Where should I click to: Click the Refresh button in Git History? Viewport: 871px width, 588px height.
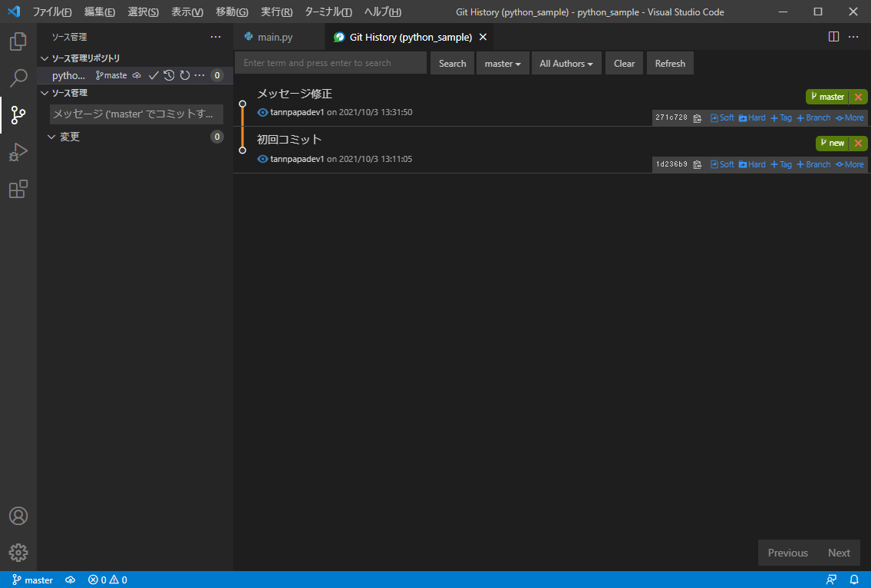click(670, 64)
